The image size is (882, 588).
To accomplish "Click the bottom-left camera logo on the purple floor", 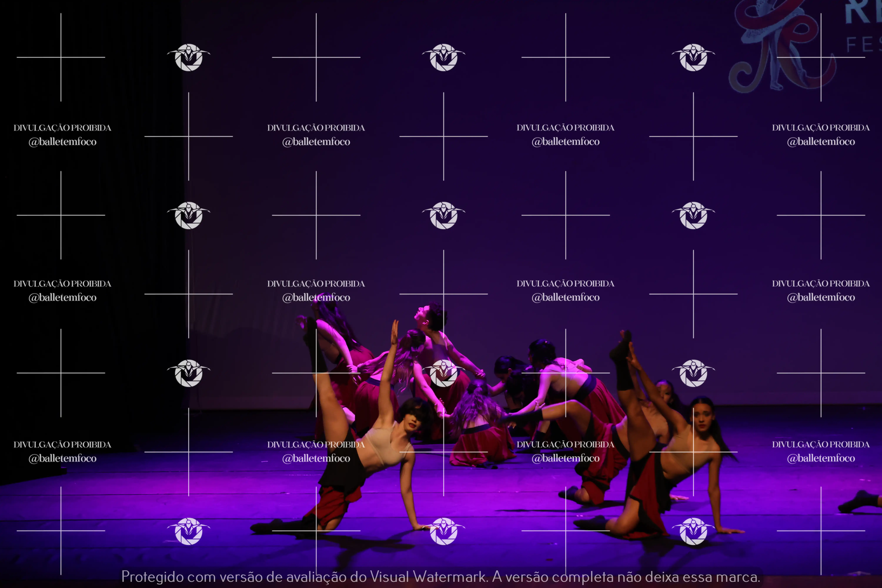I will 188,531.
